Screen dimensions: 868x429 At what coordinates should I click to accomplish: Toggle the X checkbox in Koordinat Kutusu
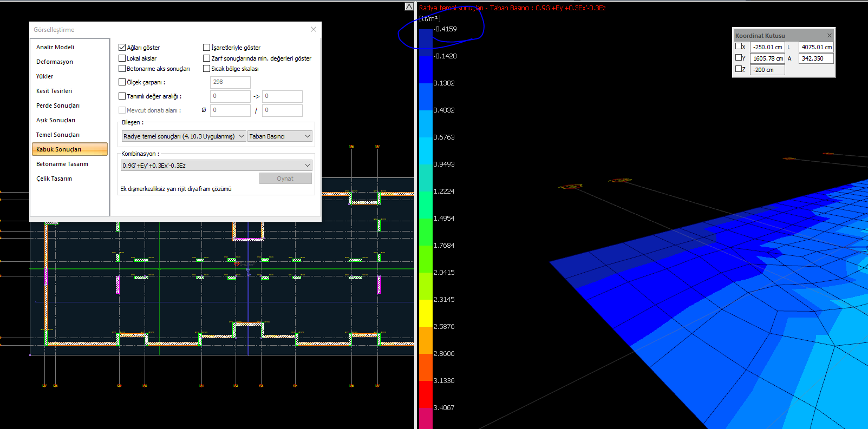point(739,47)
